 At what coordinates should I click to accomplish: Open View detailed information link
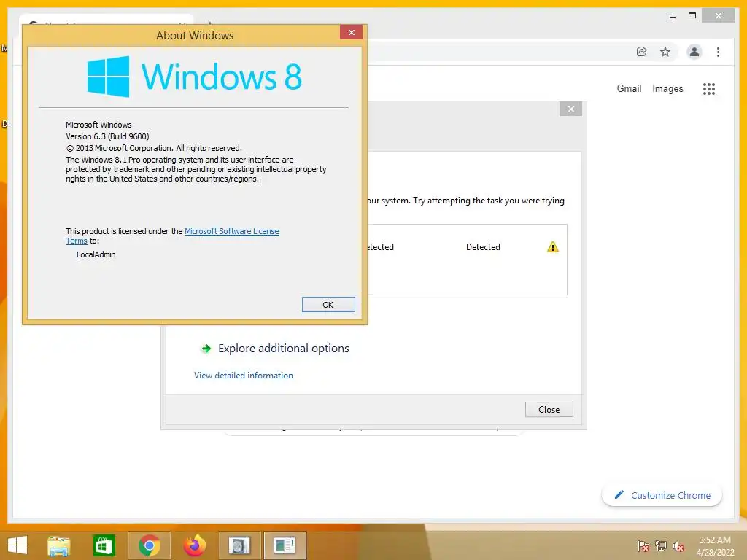coord(244,376)
